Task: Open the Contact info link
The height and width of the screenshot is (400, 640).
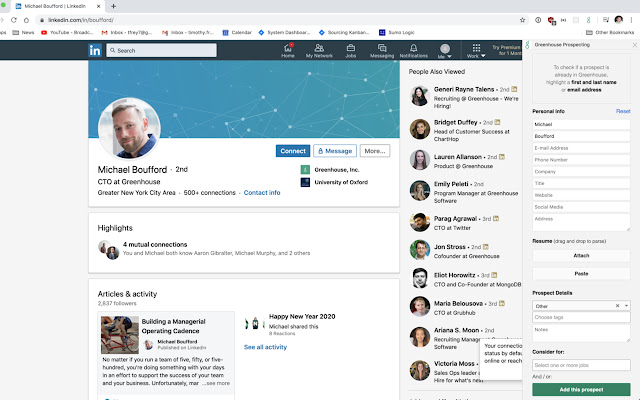Action: [x=262, y=192]
